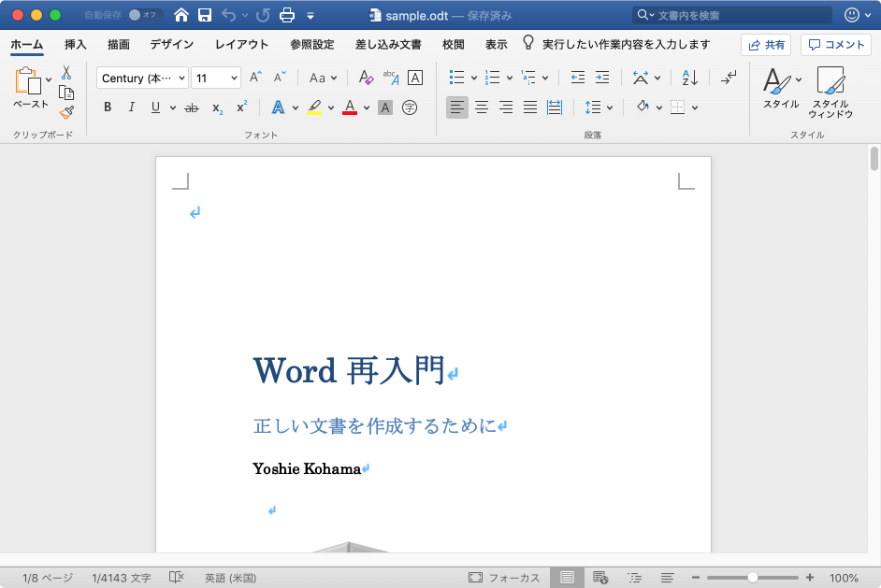Expand the line spacing options dropdown
The image size is (881, 588).
609,108
